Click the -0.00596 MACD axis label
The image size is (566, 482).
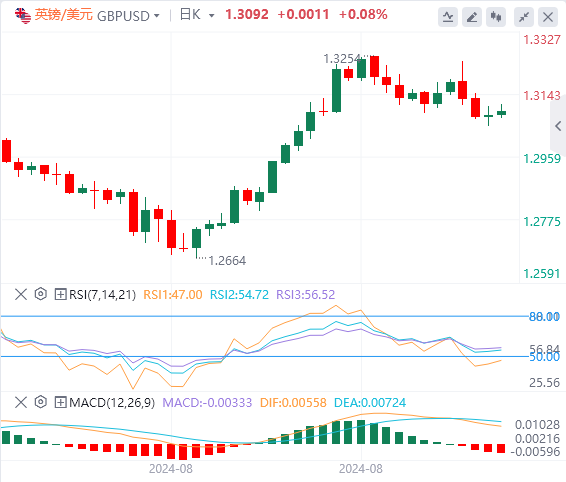point(536,452)
